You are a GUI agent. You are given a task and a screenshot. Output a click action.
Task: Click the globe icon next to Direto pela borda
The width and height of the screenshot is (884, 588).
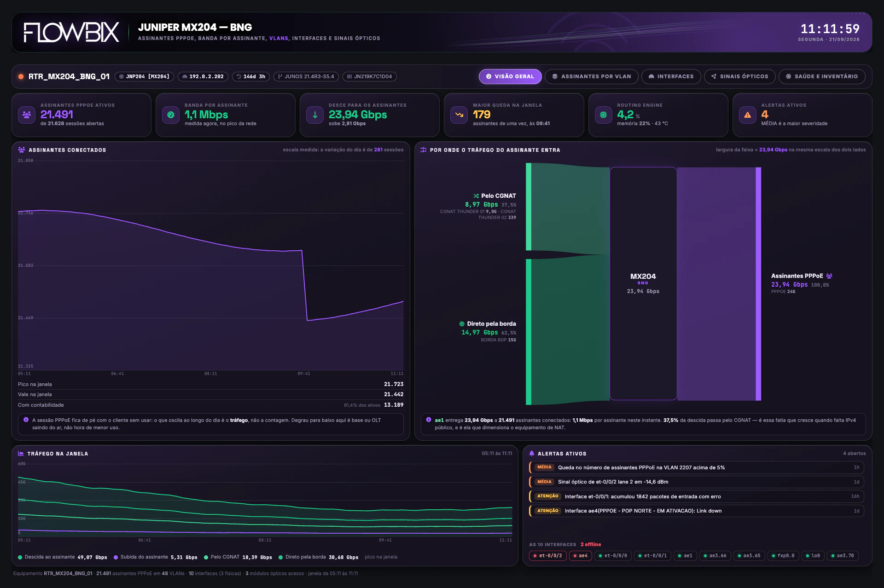click(462, 324)
